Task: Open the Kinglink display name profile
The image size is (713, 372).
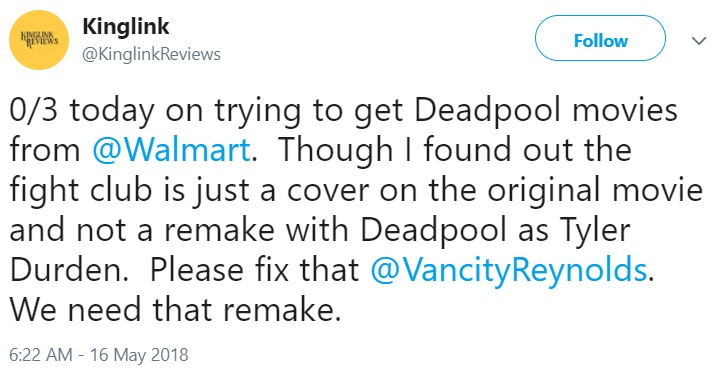Action: point(126,26)
